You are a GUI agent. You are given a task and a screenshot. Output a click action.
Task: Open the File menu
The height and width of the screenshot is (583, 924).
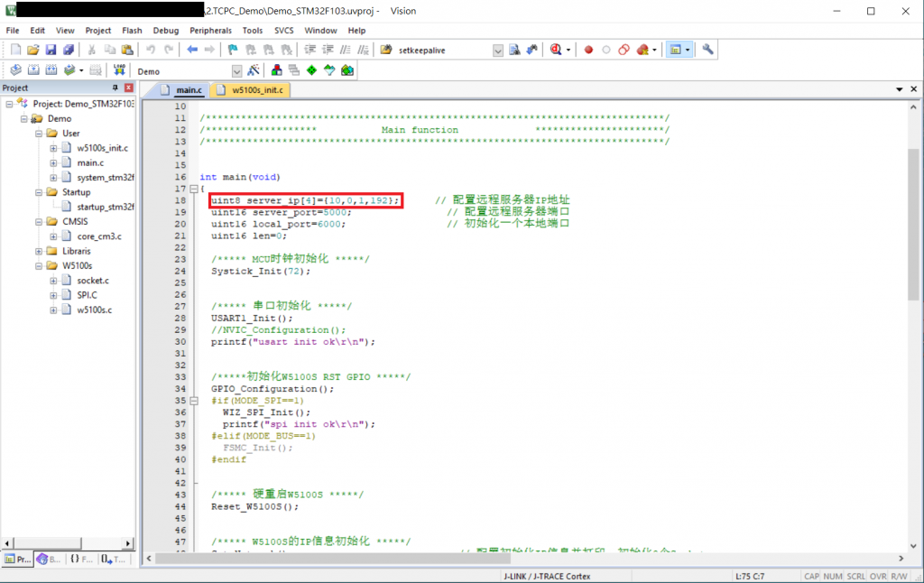pyautogui.click(x=13, y=31)
